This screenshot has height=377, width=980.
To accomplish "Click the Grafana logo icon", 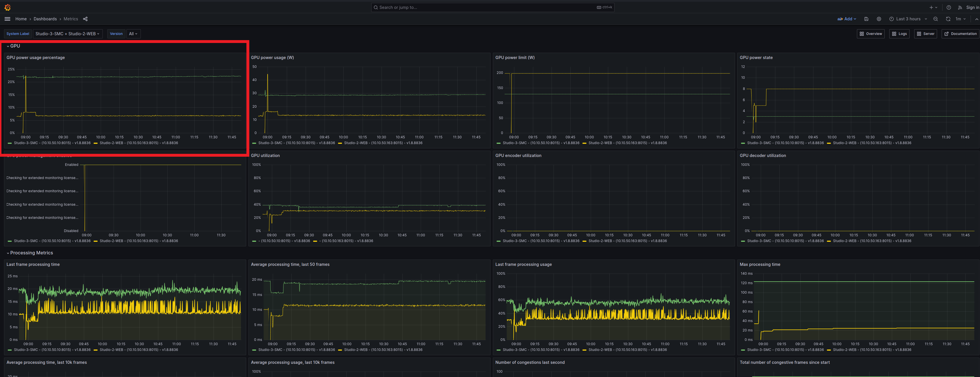I will 7,7.
